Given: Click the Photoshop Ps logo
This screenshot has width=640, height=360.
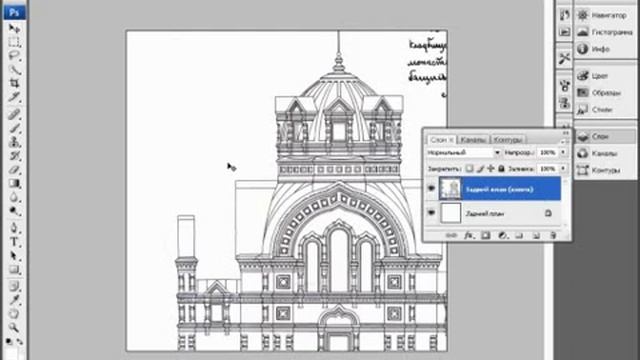Looking at the screenshot, I should click(x=15, y=12).
